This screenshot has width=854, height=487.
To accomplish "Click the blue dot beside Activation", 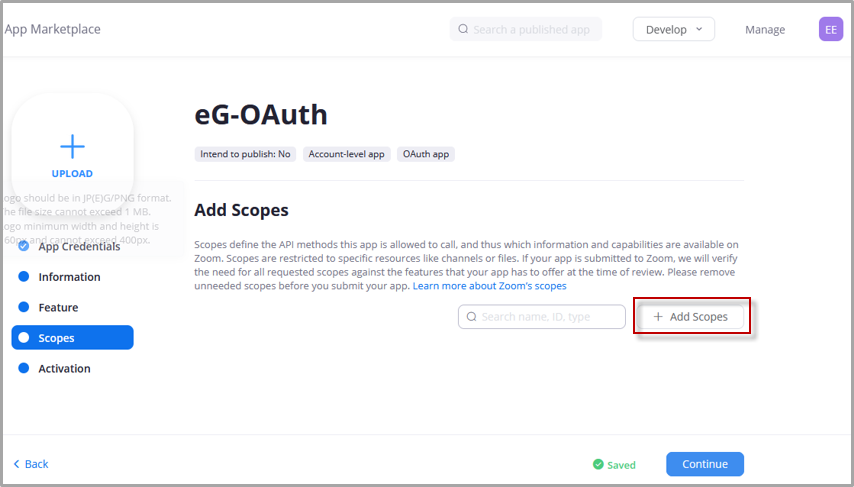I will coord(23,368).
